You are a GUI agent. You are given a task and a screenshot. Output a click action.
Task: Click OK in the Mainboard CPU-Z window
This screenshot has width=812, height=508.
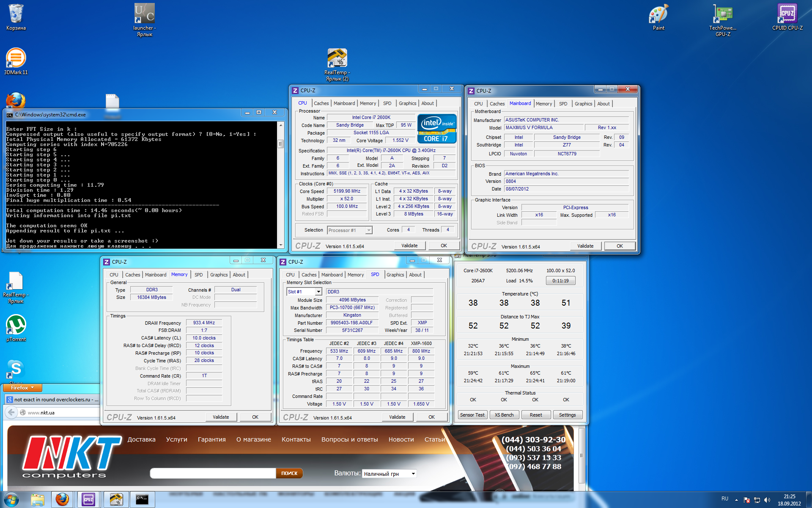620,246
